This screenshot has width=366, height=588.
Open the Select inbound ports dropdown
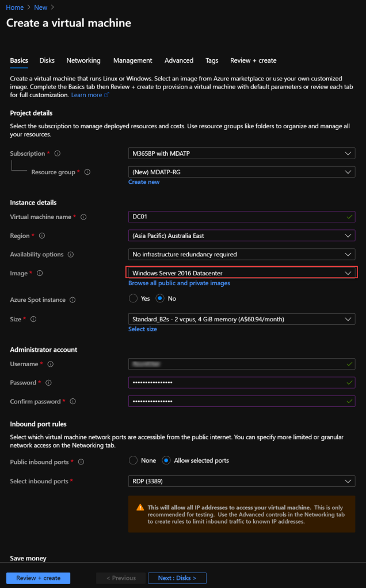241,481
